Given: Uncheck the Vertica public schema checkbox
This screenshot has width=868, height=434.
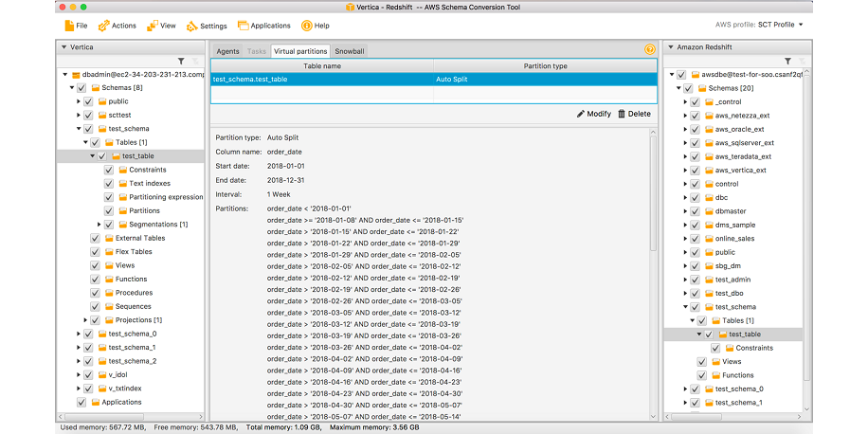Looking at the screenshot, I should click(88, 101).
